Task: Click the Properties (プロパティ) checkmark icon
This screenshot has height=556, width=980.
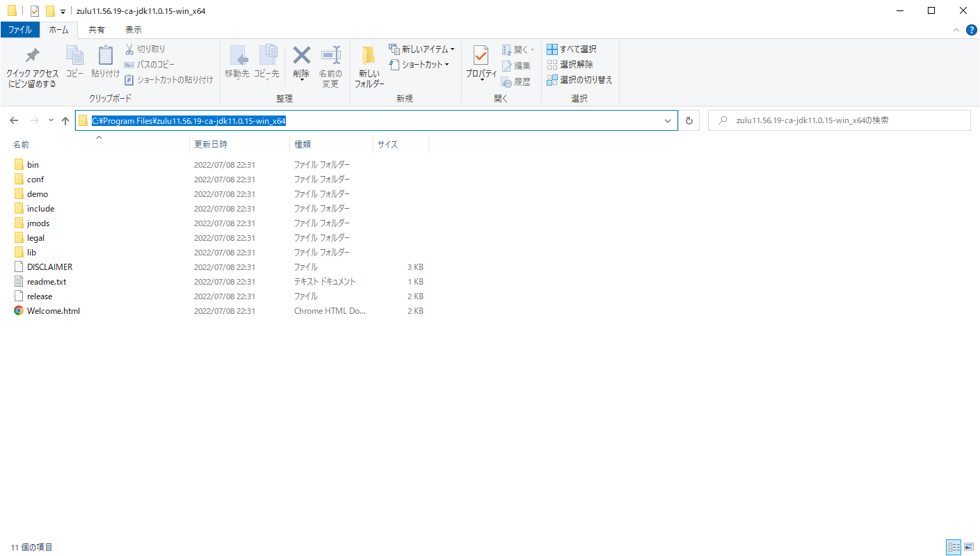Action: [481, 63]
